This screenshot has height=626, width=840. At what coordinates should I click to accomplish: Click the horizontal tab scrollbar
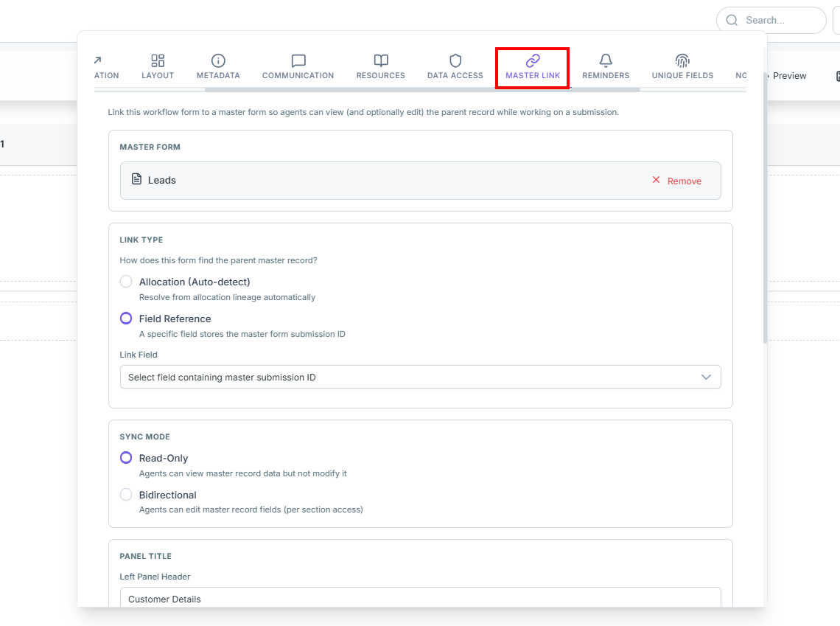click(422, 89)
